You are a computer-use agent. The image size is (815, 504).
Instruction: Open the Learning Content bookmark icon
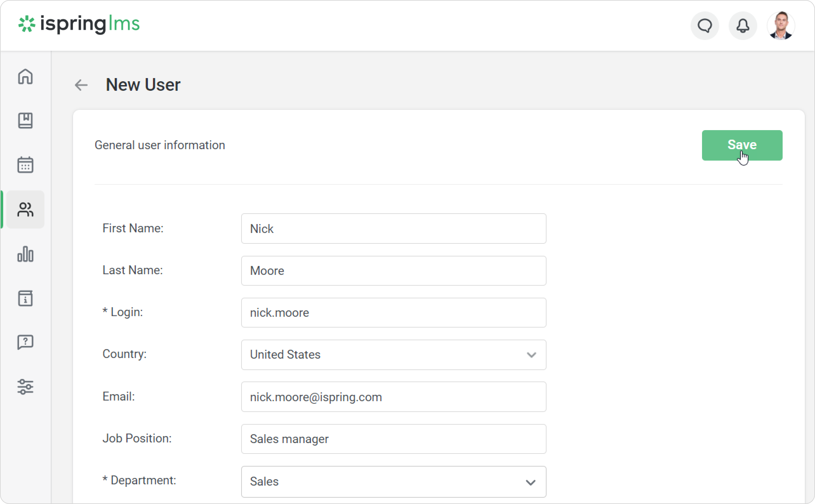[x=25, y=121]
